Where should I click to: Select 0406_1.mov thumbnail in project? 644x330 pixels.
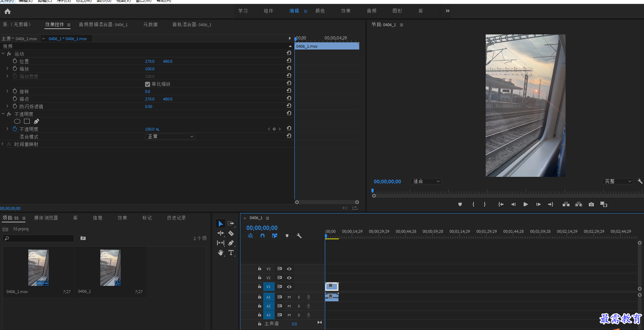(x=38, y=268)
